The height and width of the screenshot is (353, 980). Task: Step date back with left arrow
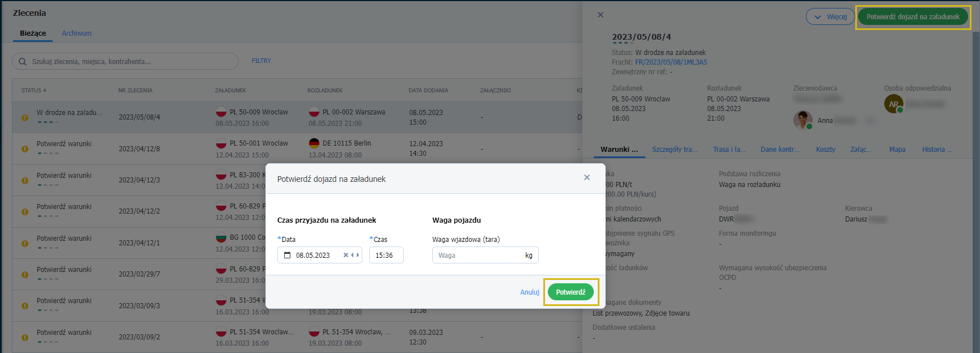point(352,256)
